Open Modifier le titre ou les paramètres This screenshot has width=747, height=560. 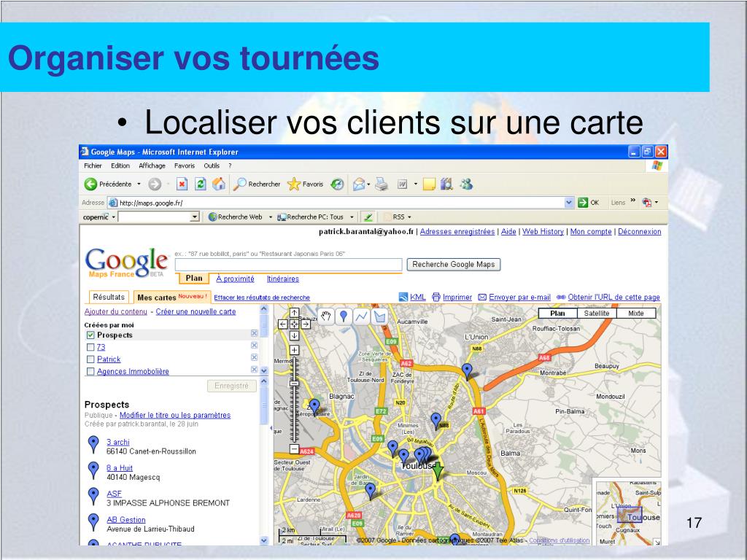[175, 415]
